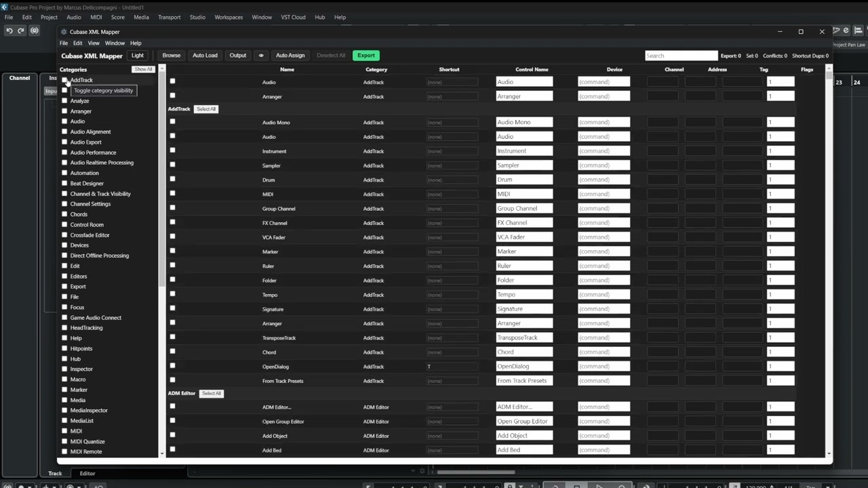Switch theme with the Light button

pyautogui.click(x=138, y=56)
